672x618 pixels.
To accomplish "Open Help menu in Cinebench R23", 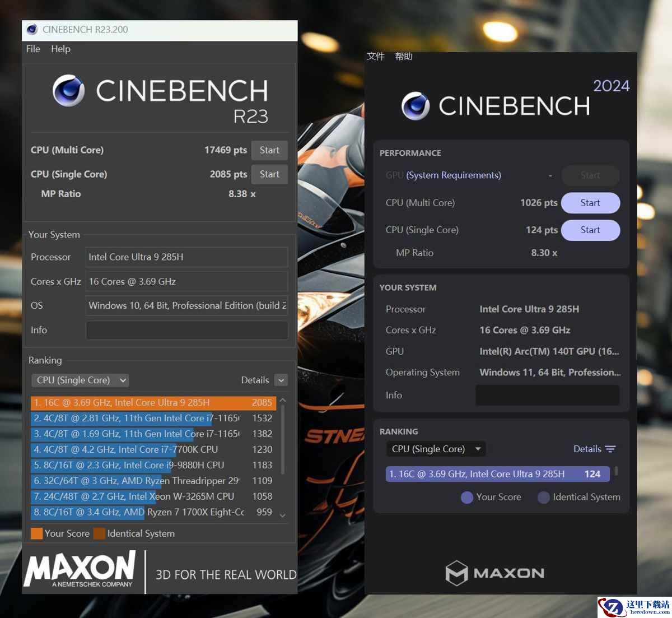I will coord(60,49).
